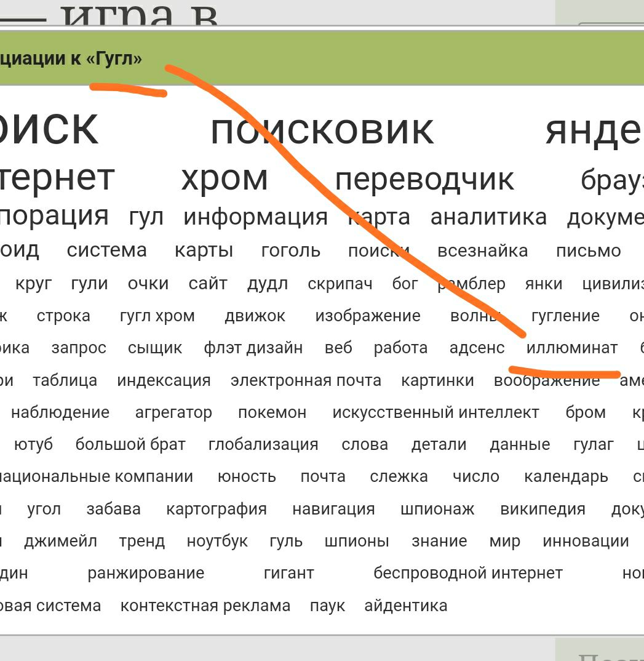Select the word «глобализация»
This screenshot has height=661, width=644.
264,445
